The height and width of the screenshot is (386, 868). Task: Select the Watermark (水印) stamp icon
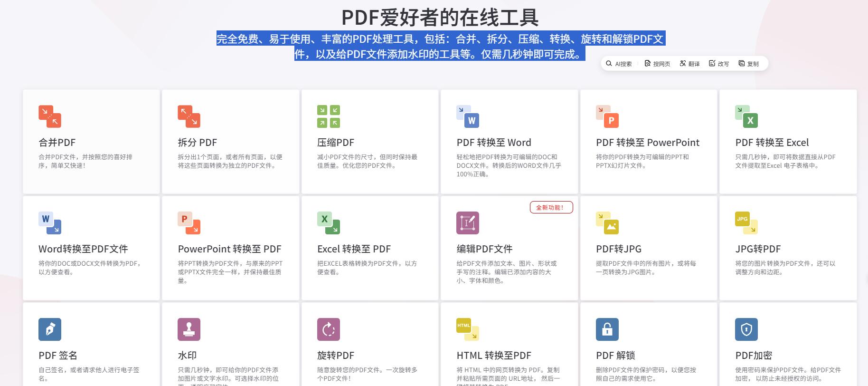click(189, 329)
